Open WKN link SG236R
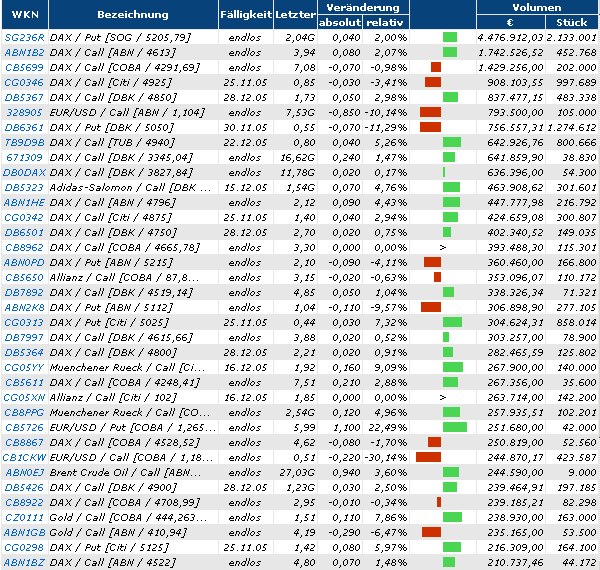 24,37
